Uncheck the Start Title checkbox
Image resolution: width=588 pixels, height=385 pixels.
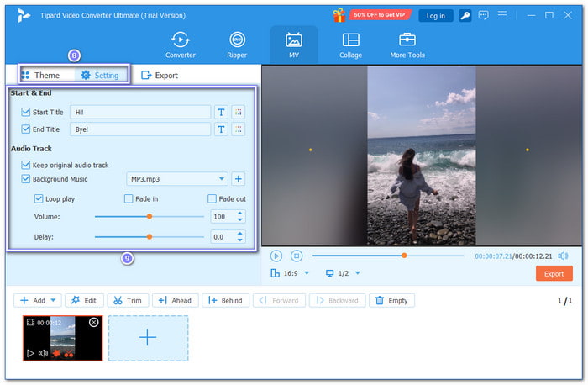click(25, 112)
